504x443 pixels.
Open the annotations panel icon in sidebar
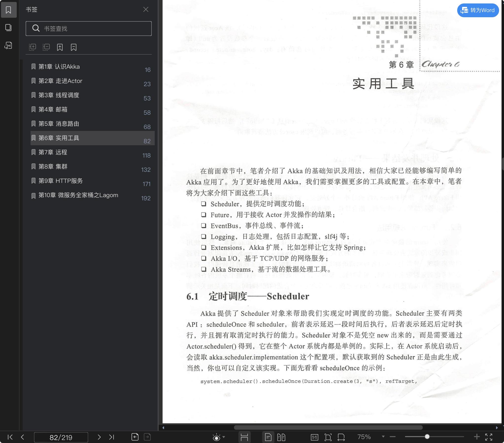8,45
